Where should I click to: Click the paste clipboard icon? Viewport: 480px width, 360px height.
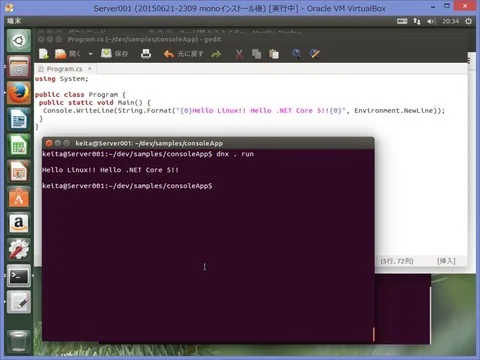pyautogui.click(x=274, y=54)
